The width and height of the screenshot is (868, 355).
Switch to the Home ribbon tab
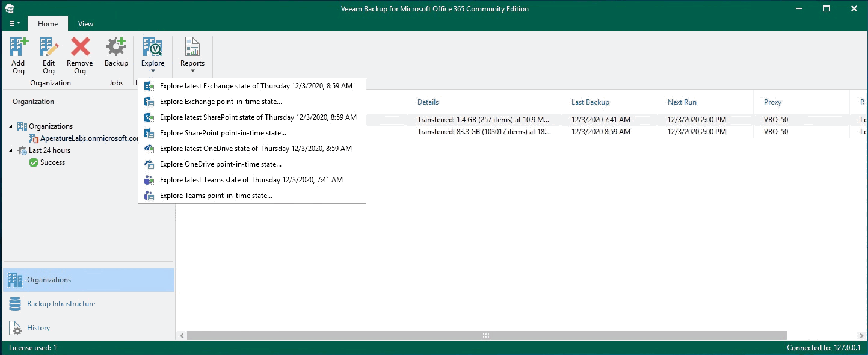tap(48, 24)
